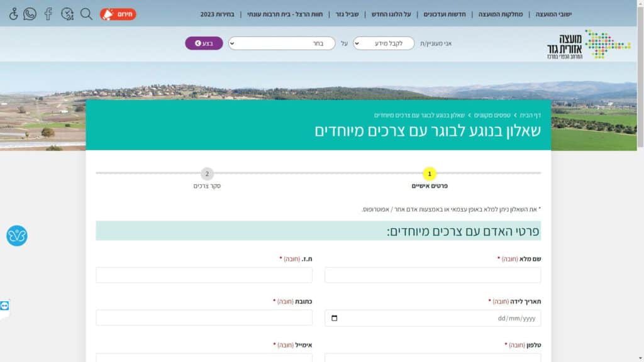The height and width of the screenshot is (362, 644).
Task: Click the Gezer Regional Council logo
Action: 588,44
